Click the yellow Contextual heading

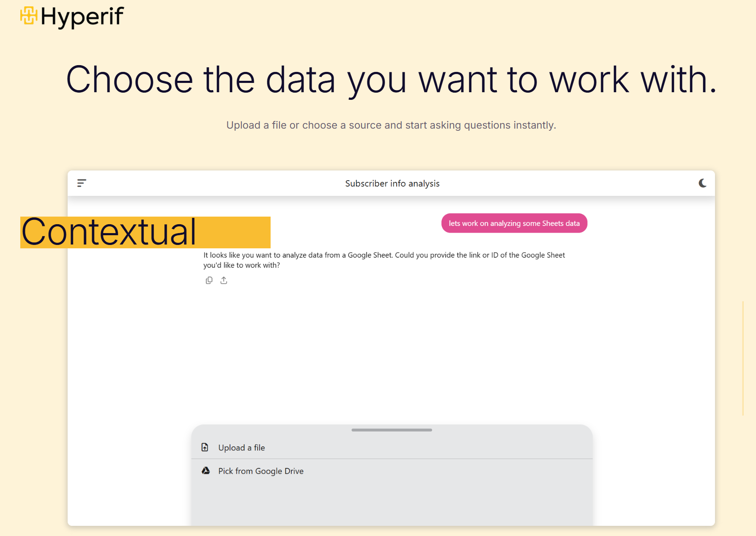(x=109, y=232)
